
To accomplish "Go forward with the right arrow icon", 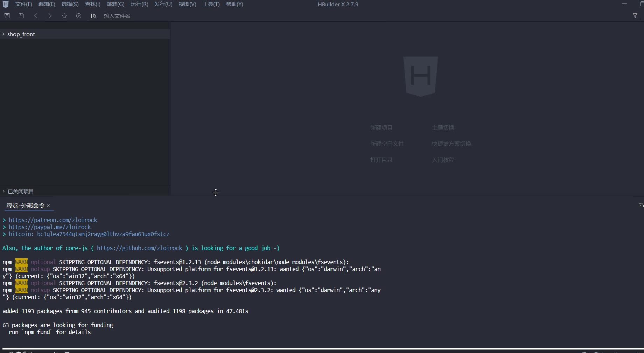I will (x=50, y=16).
